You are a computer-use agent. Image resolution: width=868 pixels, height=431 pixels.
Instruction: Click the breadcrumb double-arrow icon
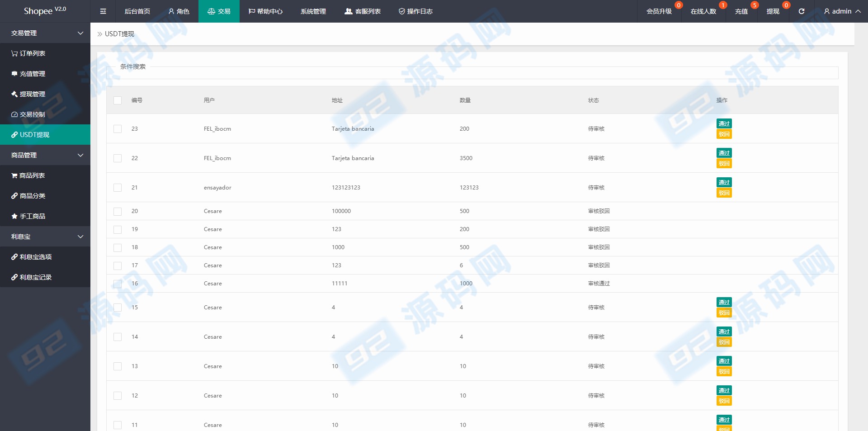click(99, 34)
